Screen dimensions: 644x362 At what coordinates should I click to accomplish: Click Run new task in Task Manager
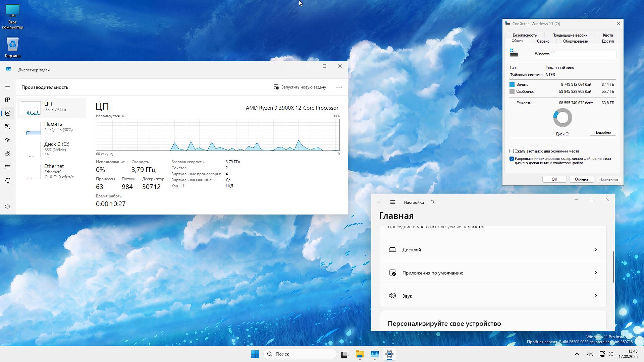(300, 87)
